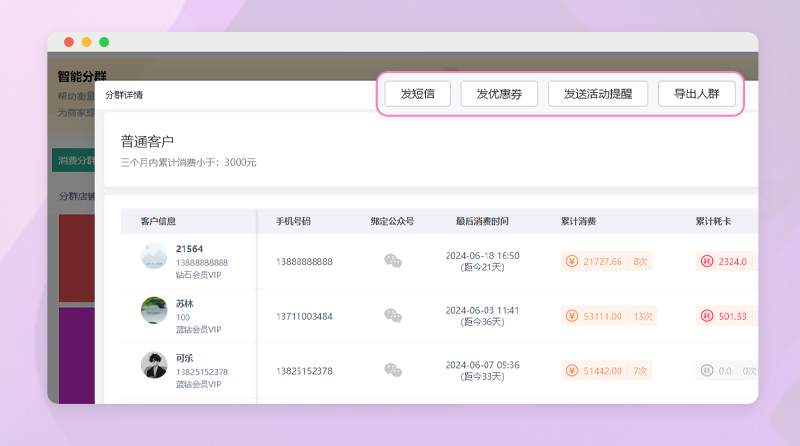Screen dimensions: 800x446
Task: Click the 导出人群 button
Action: pos(696,94)
